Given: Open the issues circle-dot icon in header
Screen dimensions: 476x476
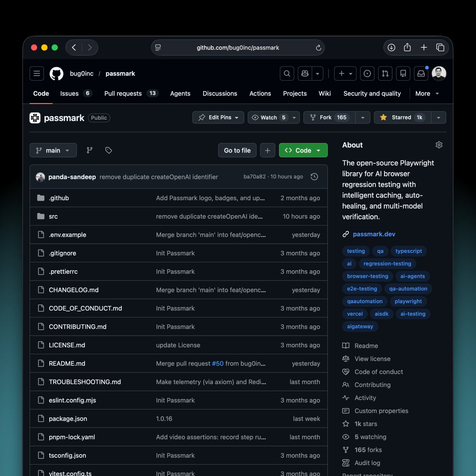Looking at the screenshot, I should click(x=367, y=73).
